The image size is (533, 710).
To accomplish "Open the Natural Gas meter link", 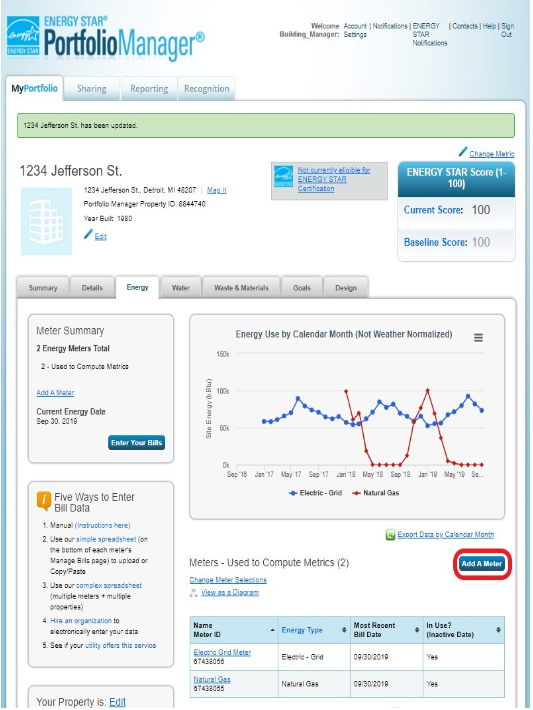I will [x=212, y=679].
